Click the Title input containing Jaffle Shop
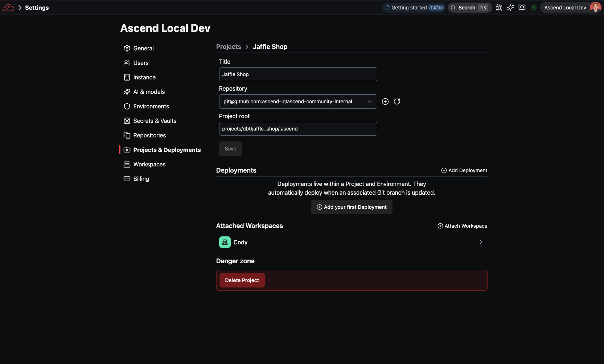604x364 pixels. pos(298,74)
